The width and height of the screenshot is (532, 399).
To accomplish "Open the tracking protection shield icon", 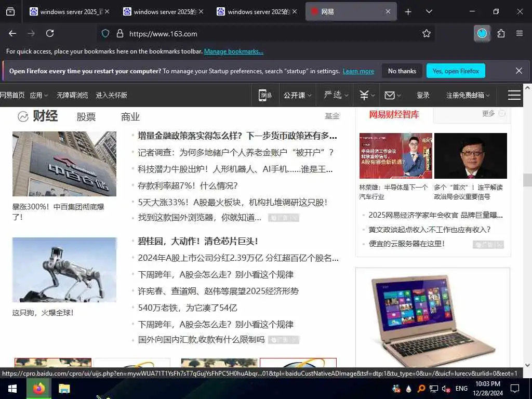I will (105, 33).
